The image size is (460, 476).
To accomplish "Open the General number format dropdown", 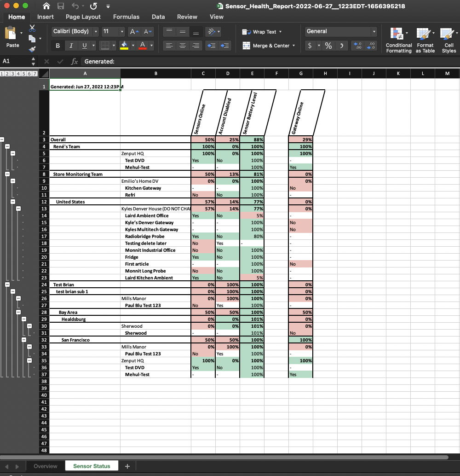I will point(375,31).
